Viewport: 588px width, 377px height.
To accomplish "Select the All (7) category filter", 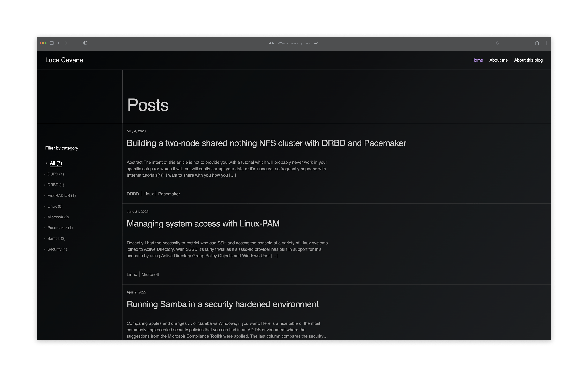I will tap(56, 163).
